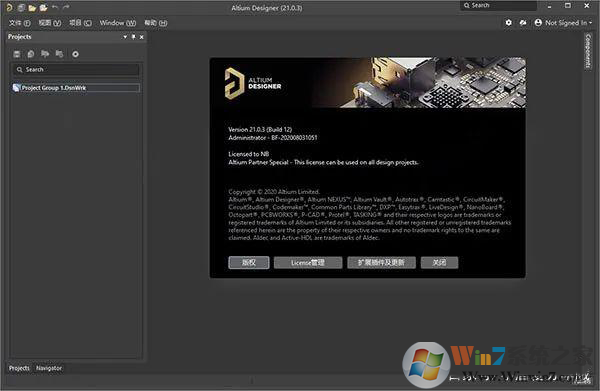Click the Redo arrow icon
Screen dimensions: 600x391
point(66,7)
